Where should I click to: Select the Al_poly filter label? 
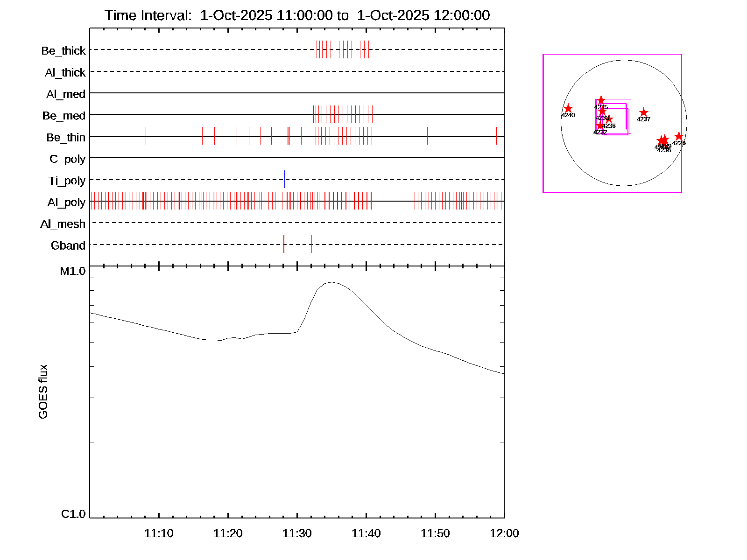pos(66,202)
